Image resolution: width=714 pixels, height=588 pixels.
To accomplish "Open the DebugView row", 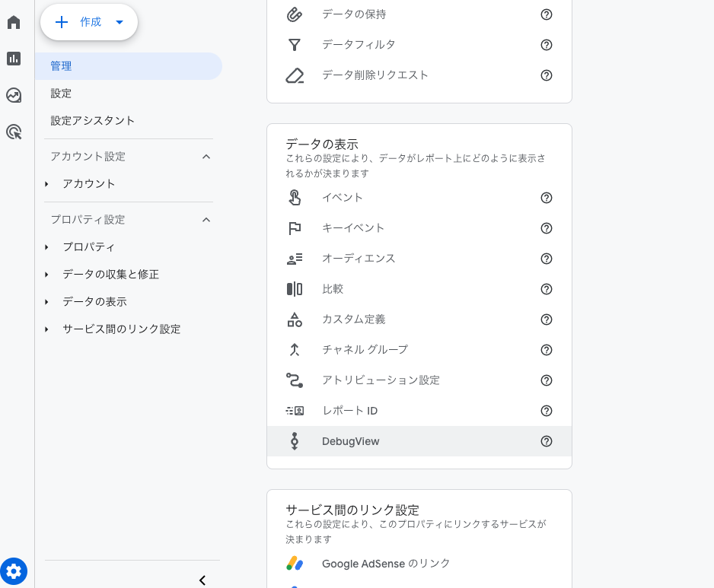I will coord(419,441).
